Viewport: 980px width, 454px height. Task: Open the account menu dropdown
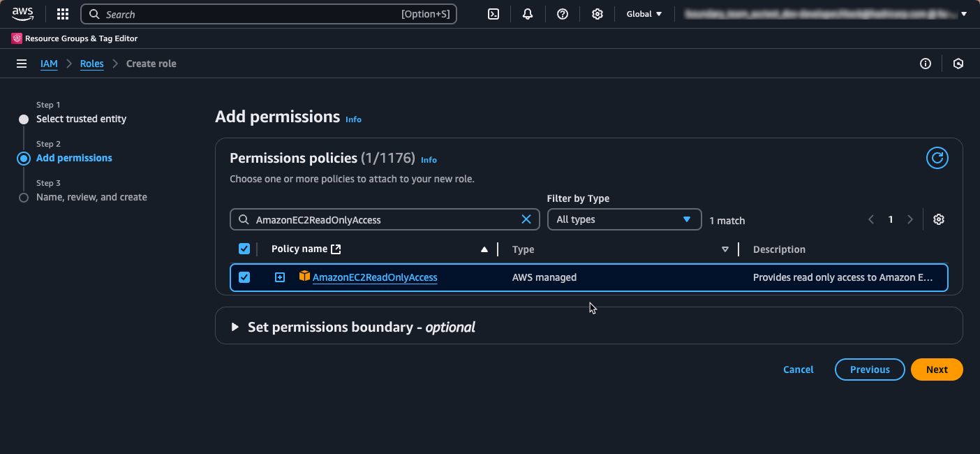[x=826, y=14]
